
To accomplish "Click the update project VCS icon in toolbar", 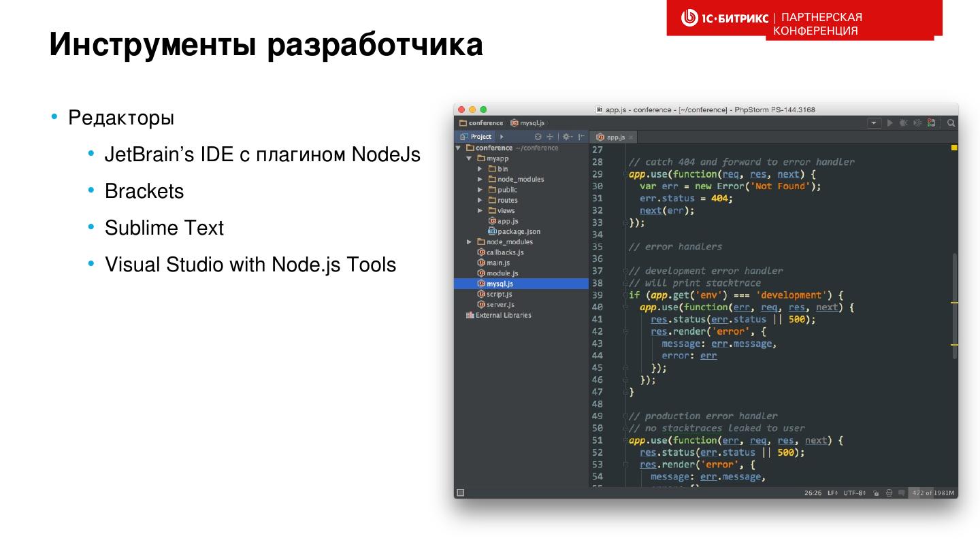I will 931,123.
